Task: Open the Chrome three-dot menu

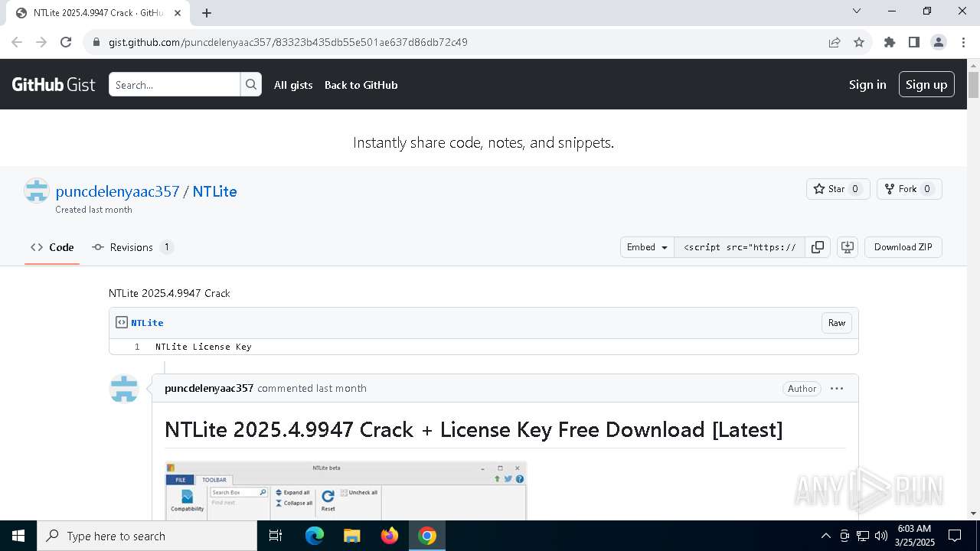Action: pos(963,42)
